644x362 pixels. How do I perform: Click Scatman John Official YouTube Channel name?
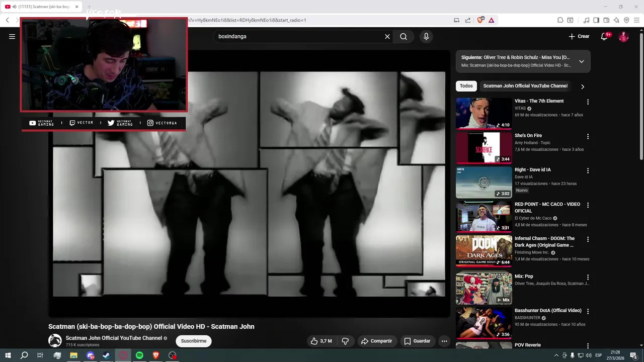pyautogui.click(x=114, y=338)
